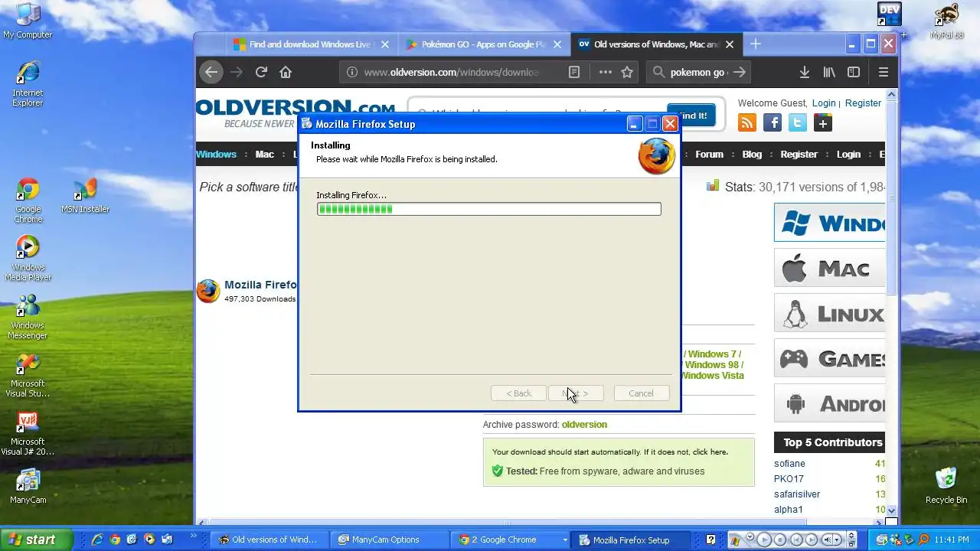Click the search go arrow next to pokemon go

point(739,72)
